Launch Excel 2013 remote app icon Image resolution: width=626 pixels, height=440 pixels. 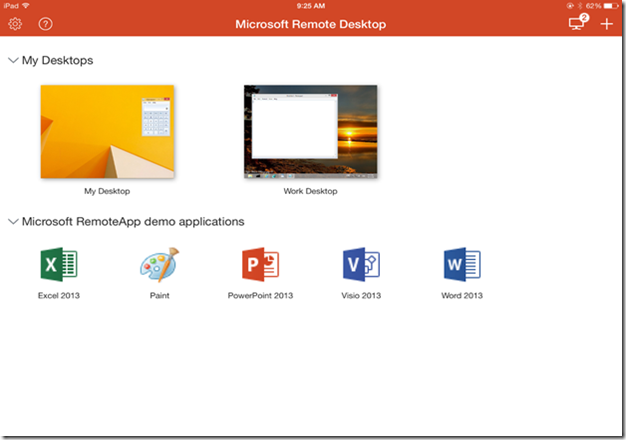click(59, 264)
